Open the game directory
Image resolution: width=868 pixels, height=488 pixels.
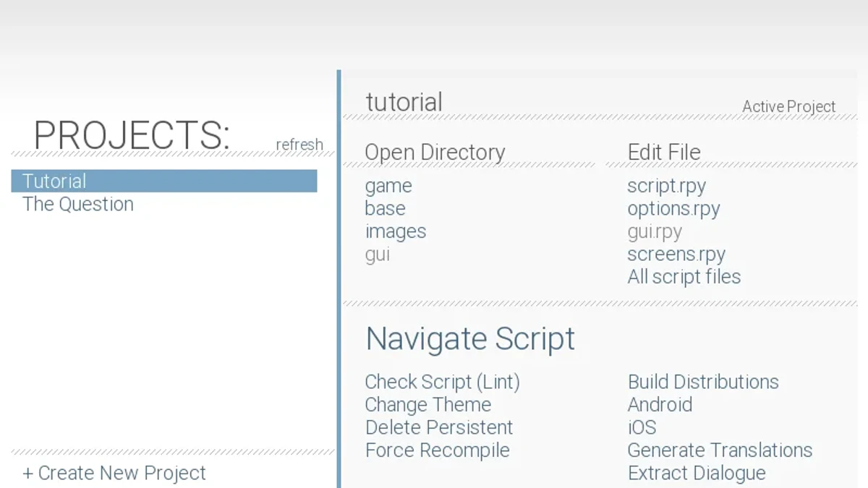(x=388, y=187)
